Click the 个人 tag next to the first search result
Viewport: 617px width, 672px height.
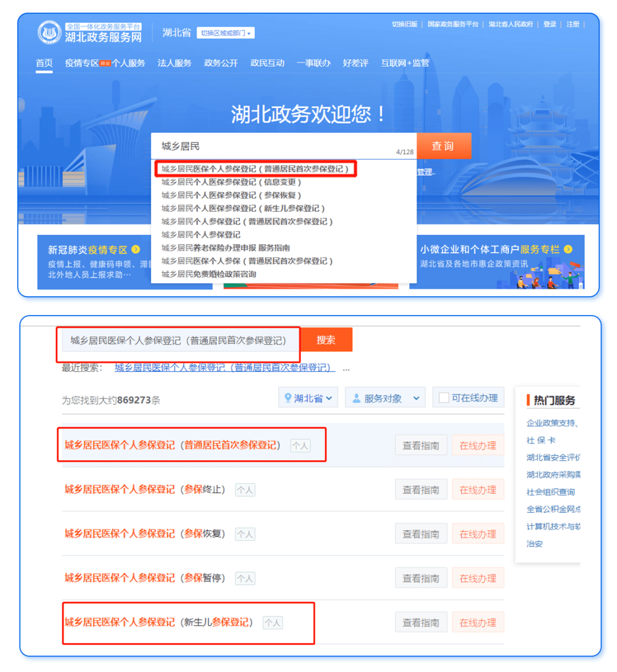point(301,445)
